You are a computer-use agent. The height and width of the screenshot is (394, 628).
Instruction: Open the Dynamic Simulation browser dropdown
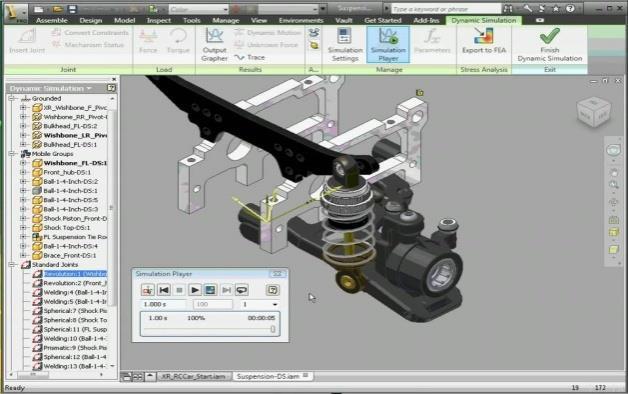[x=89, y=88]
